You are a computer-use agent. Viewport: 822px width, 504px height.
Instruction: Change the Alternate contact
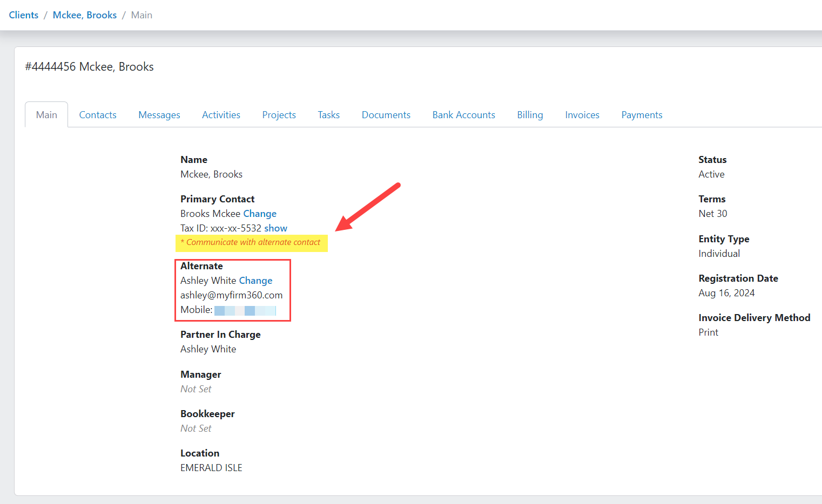(x=255, y=280)
